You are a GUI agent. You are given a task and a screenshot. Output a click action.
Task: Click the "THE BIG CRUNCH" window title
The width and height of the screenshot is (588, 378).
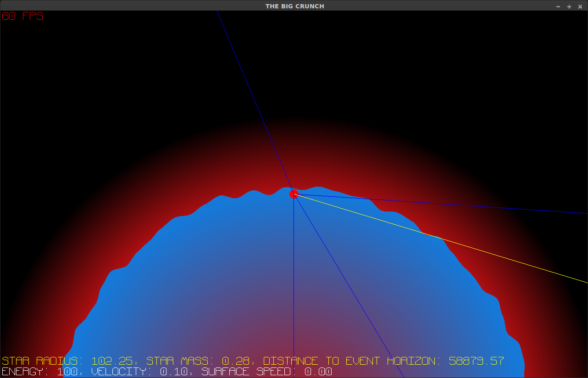295,6
